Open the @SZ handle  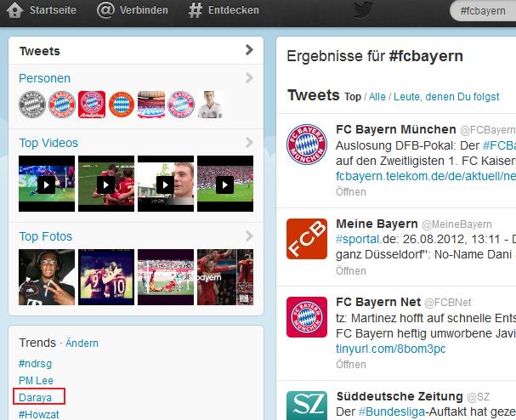tap(478, 397)
